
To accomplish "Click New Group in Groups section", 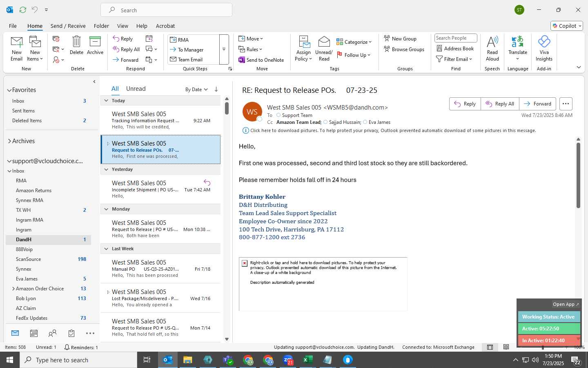I will [400, 38].
